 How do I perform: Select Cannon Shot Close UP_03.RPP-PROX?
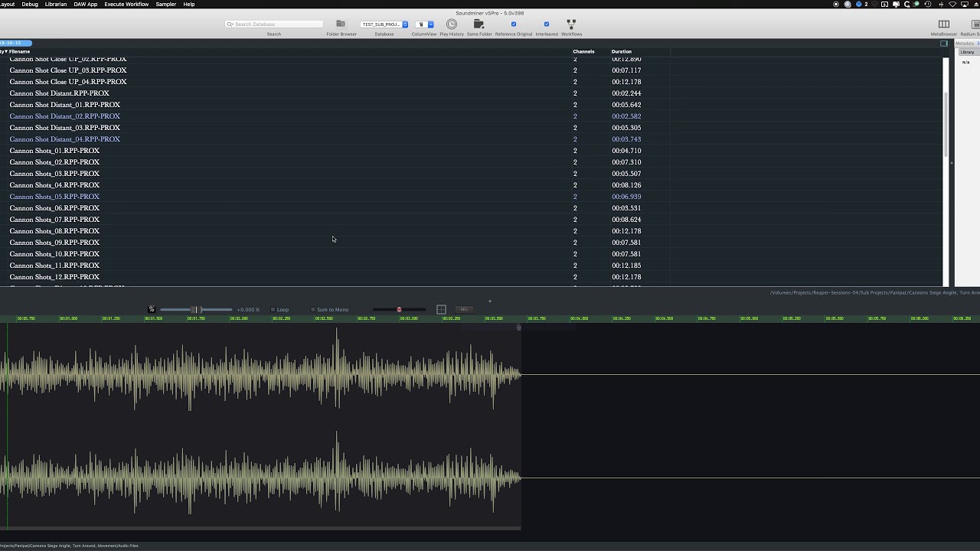(x=68, y=70)
